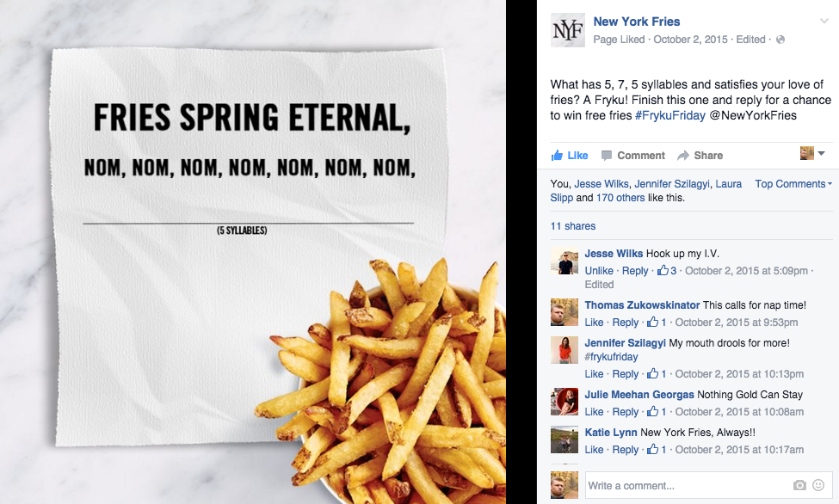
Task: Open emoji picker in comment box
Action: (x=818, y=485)
